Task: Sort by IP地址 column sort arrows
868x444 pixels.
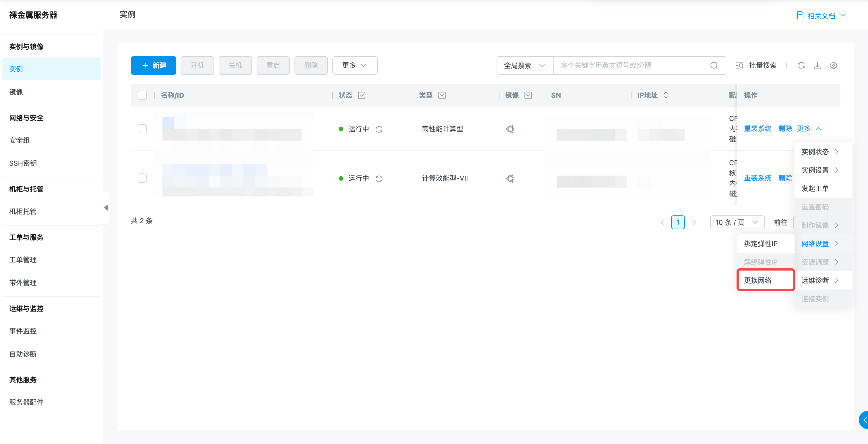Action: tap(665, 95)
